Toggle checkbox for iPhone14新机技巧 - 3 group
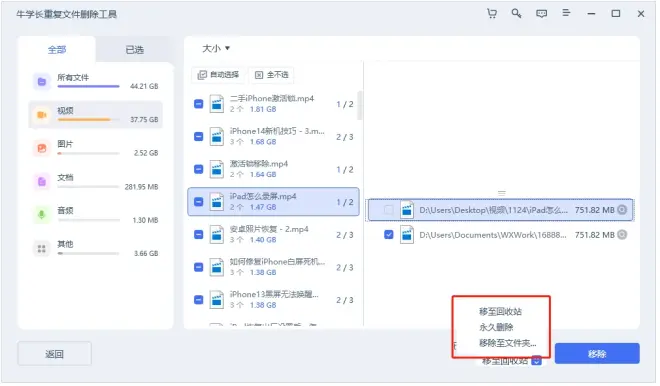The height and width of the screenshot is (386, 660). 199,136
